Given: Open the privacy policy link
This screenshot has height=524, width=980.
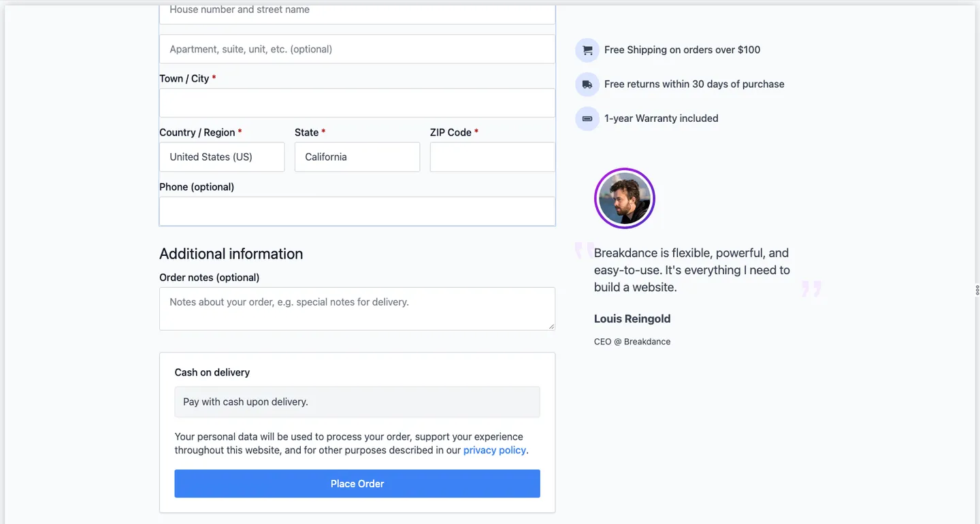Looking at the screenshot, I should point(495,450).
